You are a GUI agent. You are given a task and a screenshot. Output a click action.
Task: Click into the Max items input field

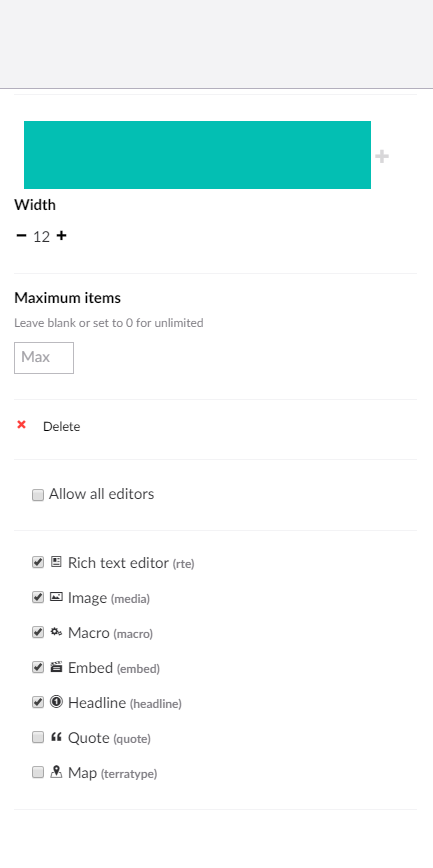(x=44, y=358)
